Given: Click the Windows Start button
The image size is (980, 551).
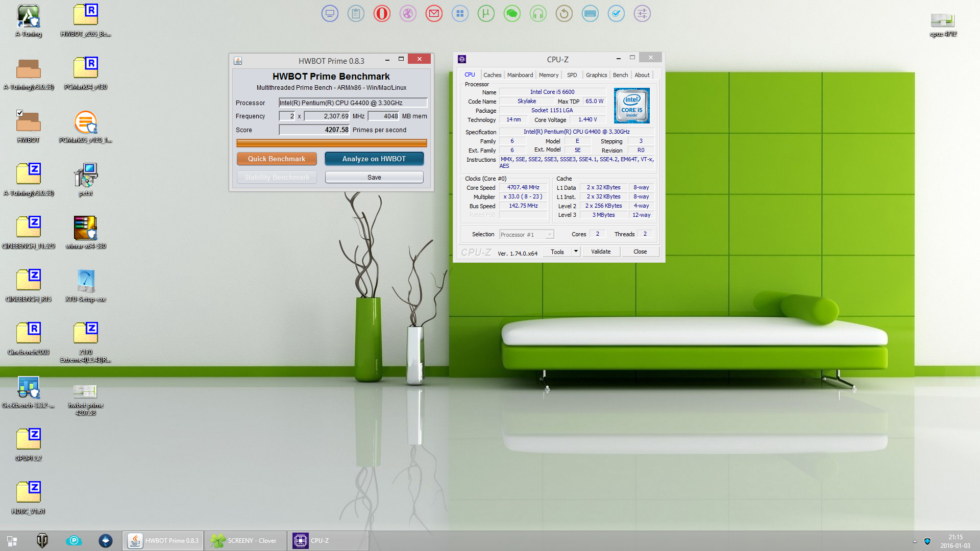Looking at the screenshot, I should coord(12,541).
